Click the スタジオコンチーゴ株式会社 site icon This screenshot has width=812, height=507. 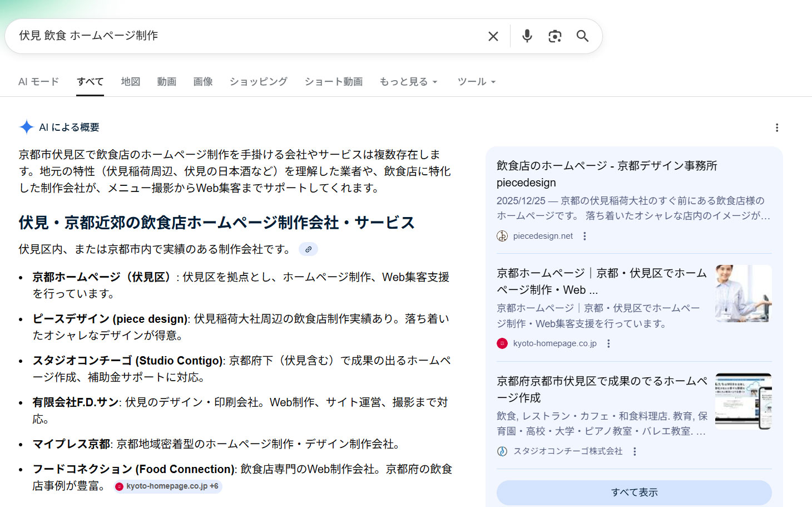coord(502,451)
